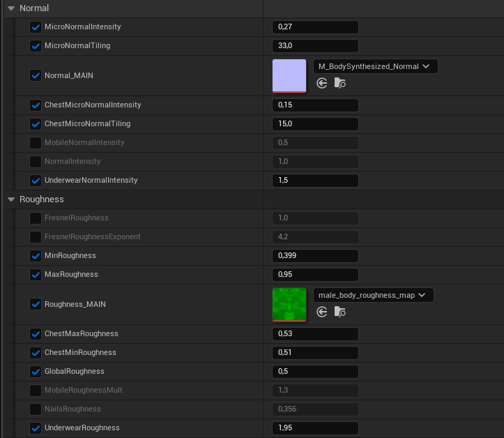Enable FresnelRoughness override

(36, 218)
